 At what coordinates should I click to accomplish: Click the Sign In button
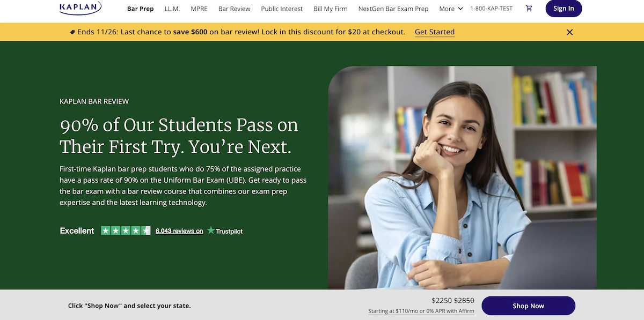point(563,8)
